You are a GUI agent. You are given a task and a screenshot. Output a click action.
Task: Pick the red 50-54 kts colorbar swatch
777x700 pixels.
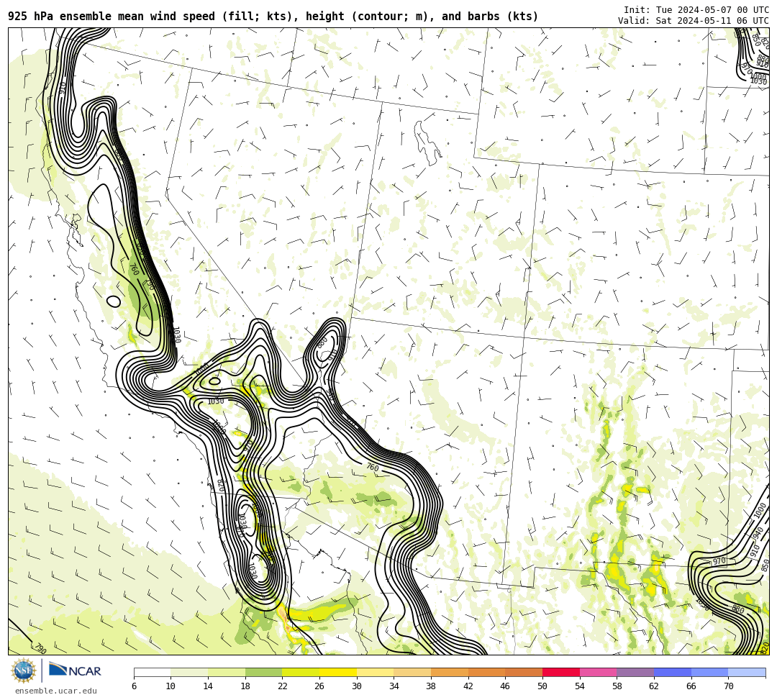pos(561,672)
